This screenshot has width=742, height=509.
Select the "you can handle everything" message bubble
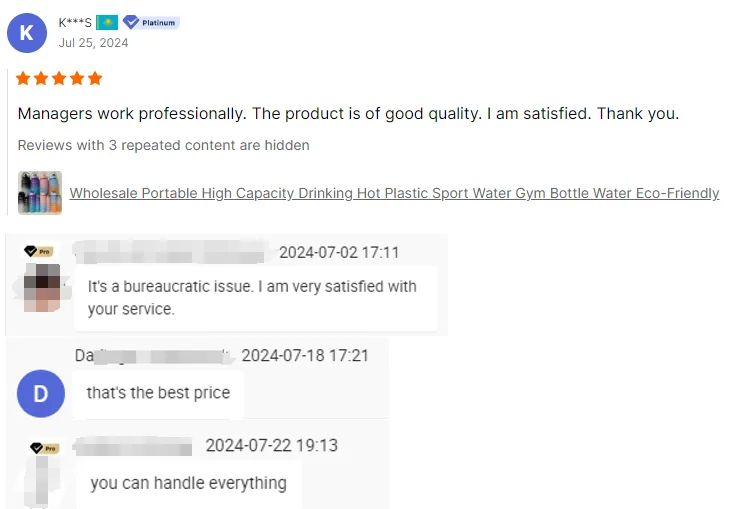tap(188, 483)
